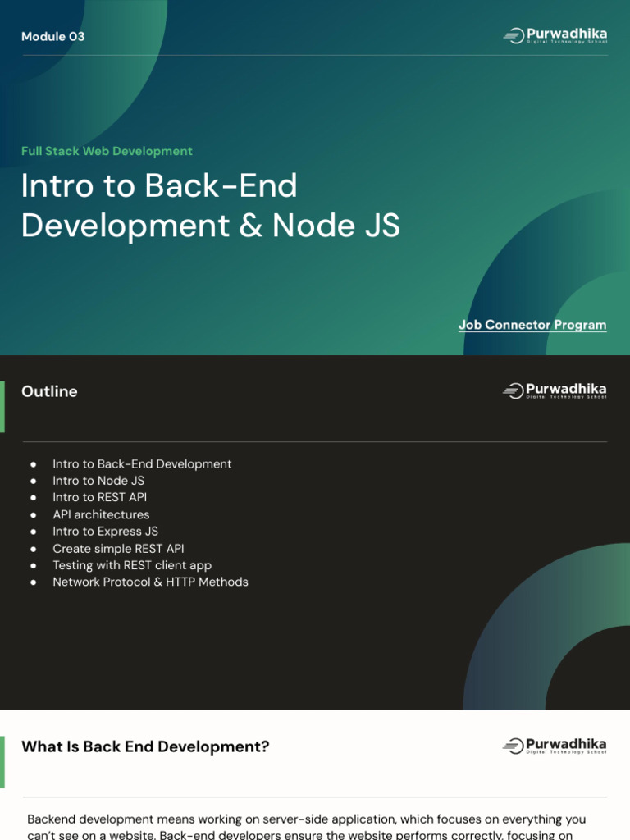
Task: Click Purwadhika logo on the title slide
Action: (555, 36)
